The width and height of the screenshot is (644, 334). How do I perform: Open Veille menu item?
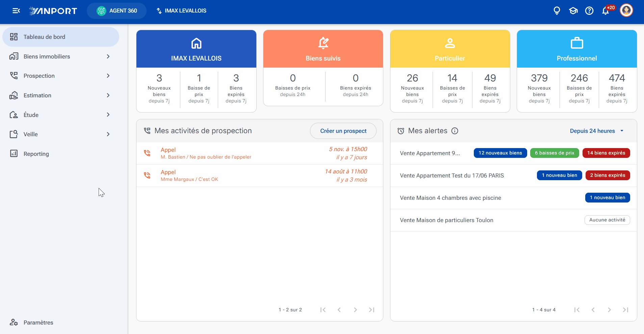61,134
